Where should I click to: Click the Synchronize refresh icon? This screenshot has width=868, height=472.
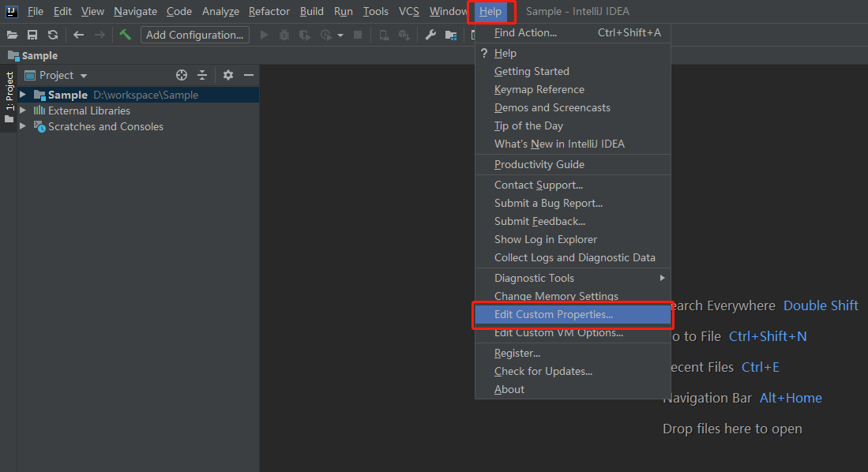53,36
